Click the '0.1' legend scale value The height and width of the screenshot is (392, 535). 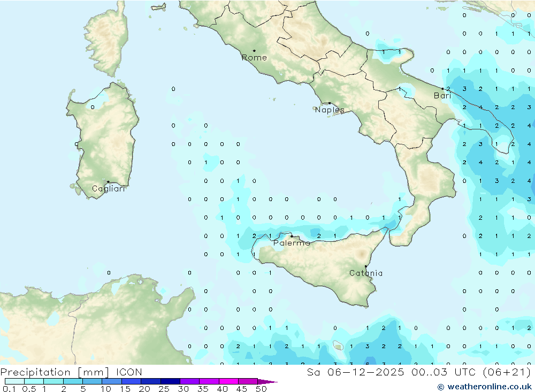coord(9,389)
